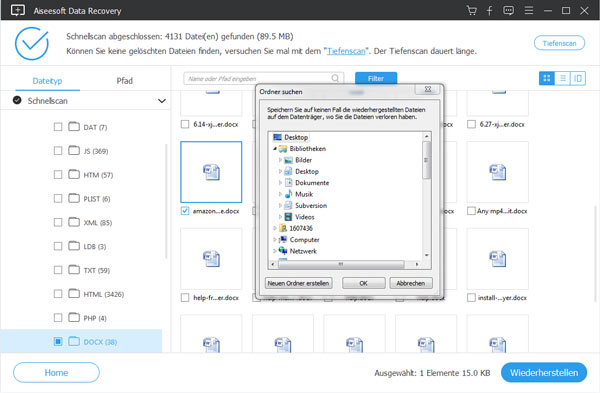Viewport: 600px width, 393px height.
Task: Check the 6.14-xj...er.docx checkbox
Action: (x=185, y=124)
